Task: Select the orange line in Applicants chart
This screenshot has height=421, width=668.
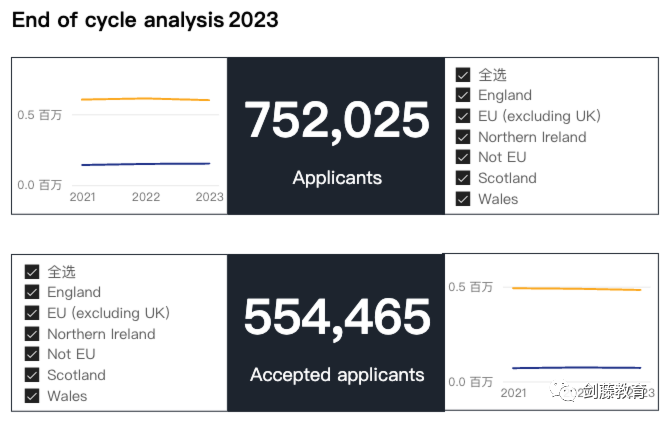Action: 145,99
